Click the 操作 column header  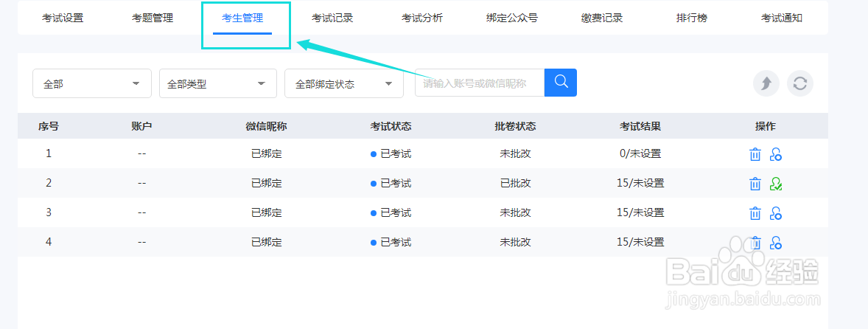[766, 126]
